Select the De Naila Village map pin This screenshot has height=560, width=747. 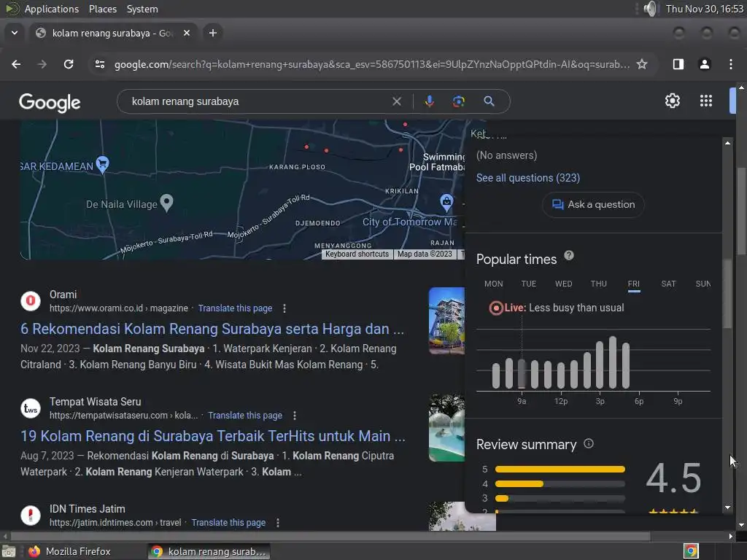(x=166, y=203)
